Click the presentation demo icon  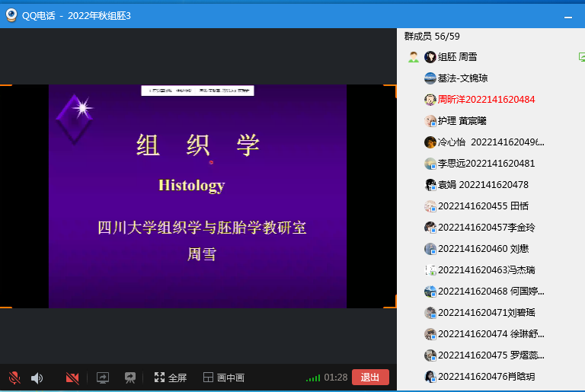[130, 378]
